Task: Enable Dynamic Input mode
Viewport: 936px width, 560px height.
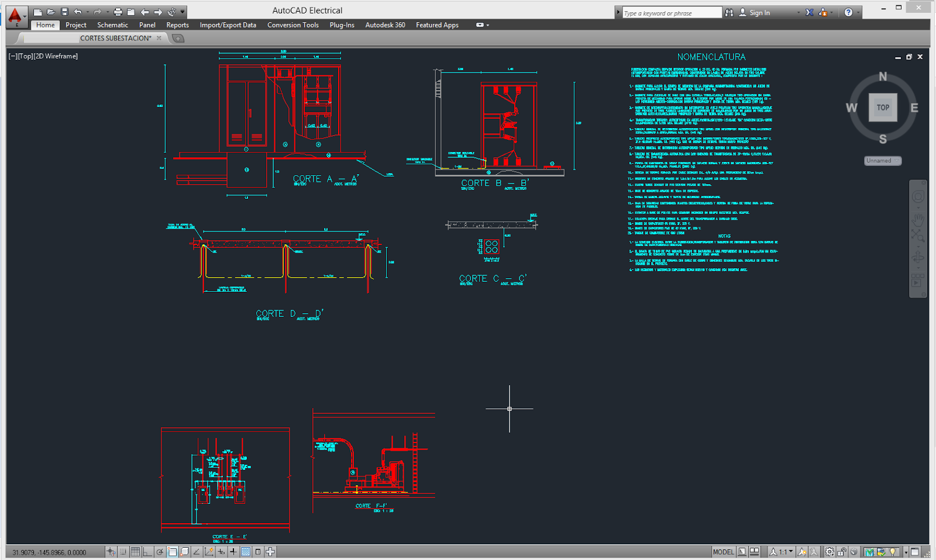Action: pyautogui.click(x=222, y=552)
